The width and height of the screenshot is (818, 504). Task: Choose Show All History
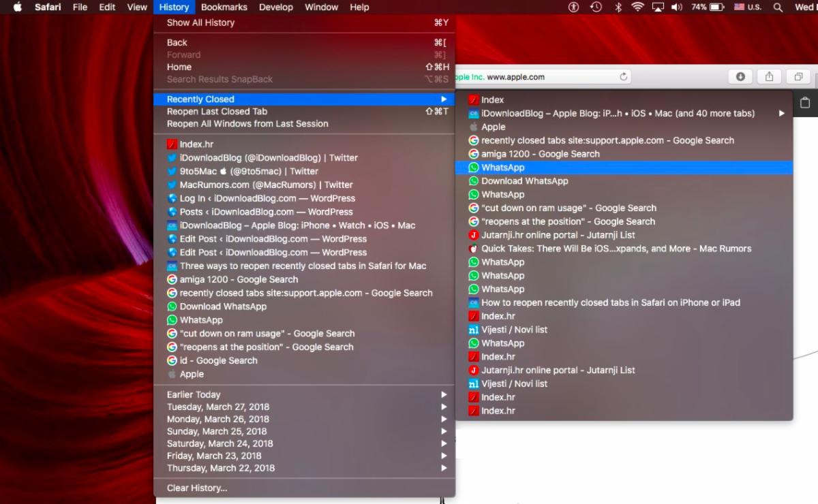point(305,22)
